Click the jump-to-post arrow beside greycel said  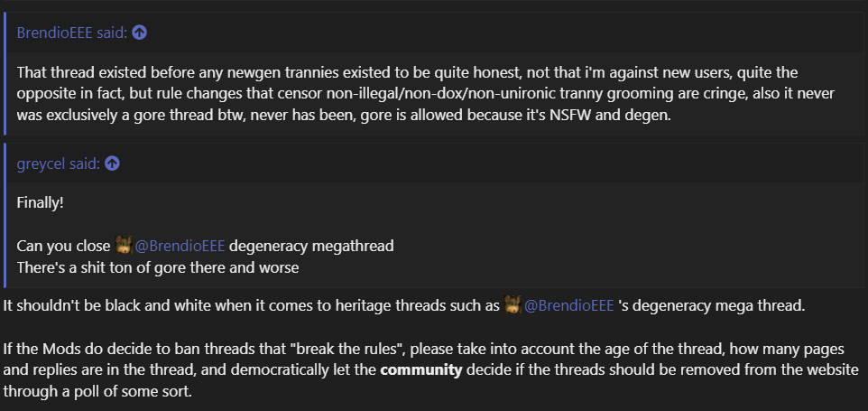[113, 163]
